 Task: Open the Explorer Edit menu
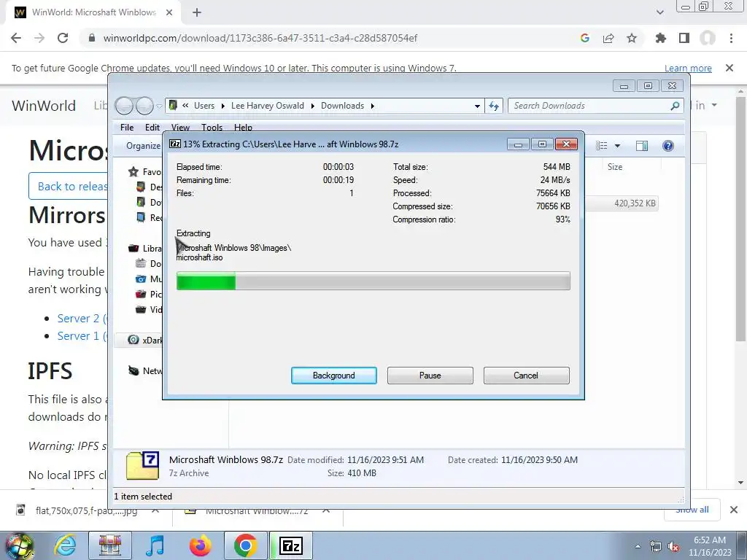[x=152, y=127]
